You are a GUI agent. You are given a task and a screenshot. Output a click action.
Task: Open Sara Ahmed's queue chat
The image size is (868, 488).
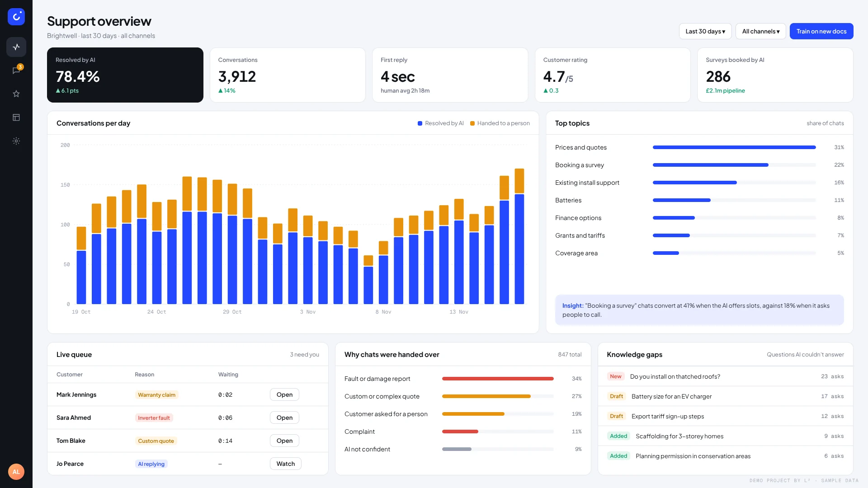coord(284,418)
